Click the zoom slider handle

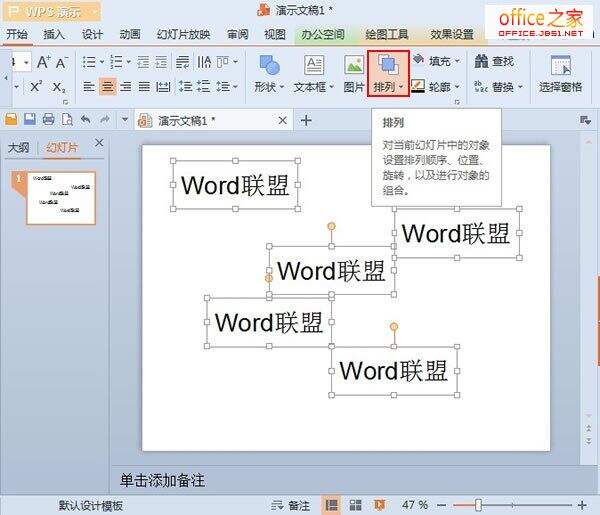tap(478, 505)
